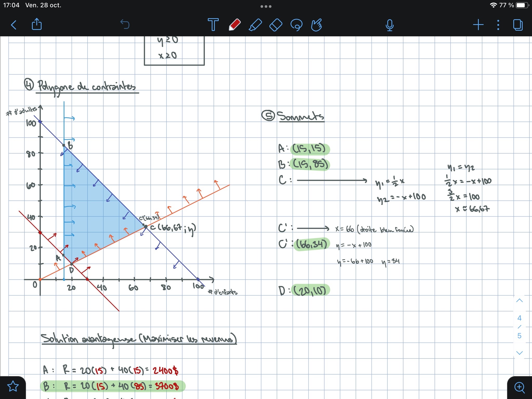Select the Eraser tool

(276, 25)
